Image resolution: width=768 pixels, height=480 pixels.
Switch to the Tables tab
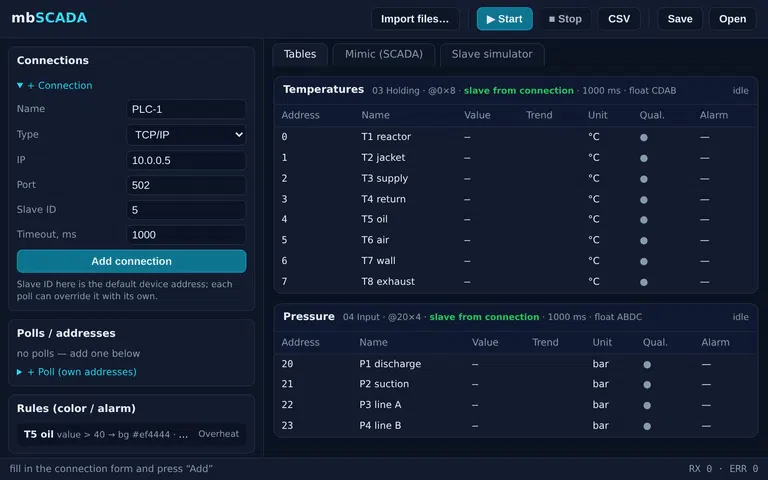point(300,54)
